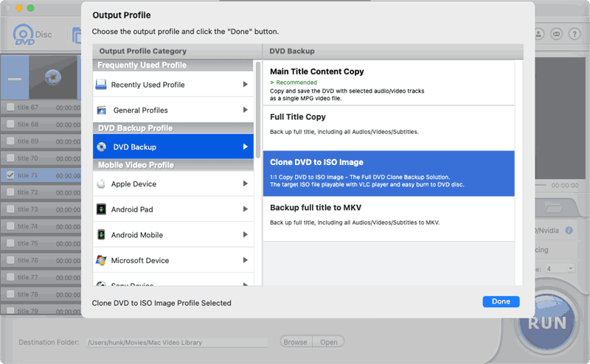
Task: Check the title 74 checkbox
Action: (10, 226)
